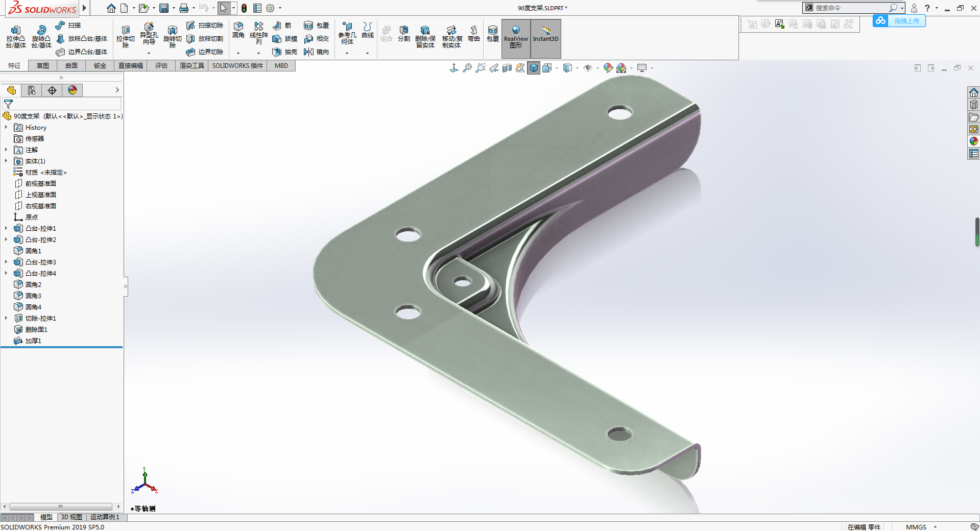Expand the History tree node
980x531 pixels.
click(x=6, y=127)
